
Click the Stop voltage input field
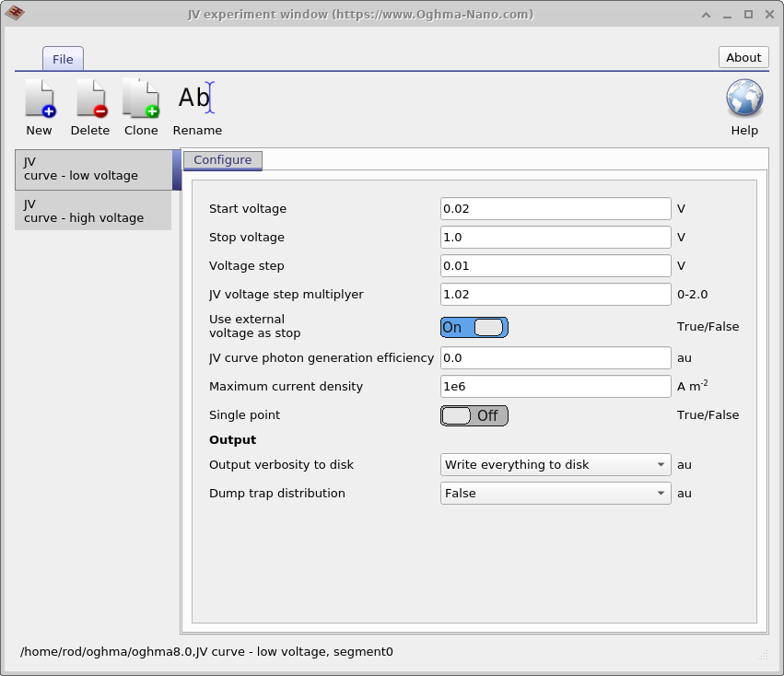click(x=555, y=237)
